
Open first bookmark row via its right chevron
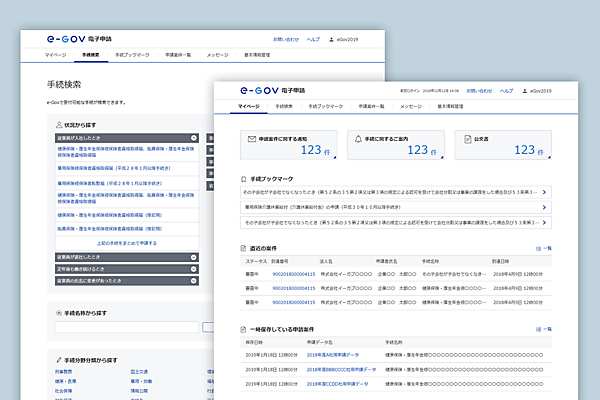pyautogui.click(x=543, y=192)
